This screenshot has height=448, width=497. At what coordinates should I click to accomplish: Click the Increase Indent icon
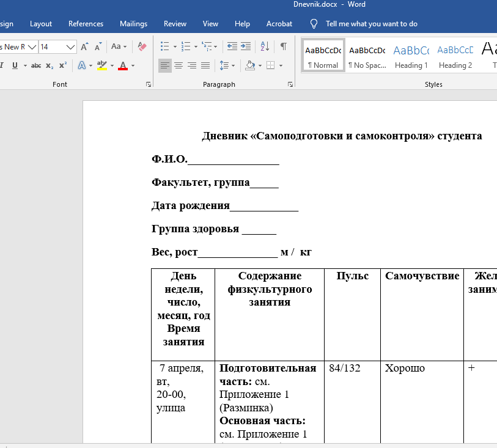point(246,46)
